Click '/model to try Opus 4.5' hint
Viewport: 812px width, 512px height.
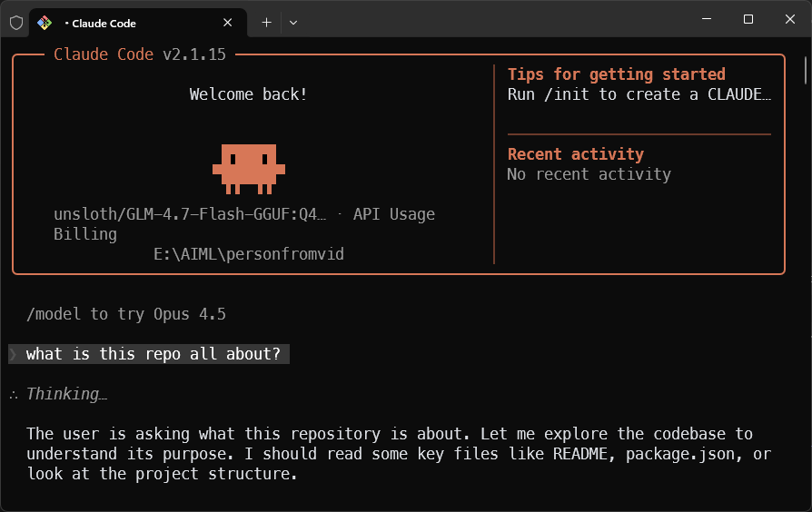[x=126, y=314]
